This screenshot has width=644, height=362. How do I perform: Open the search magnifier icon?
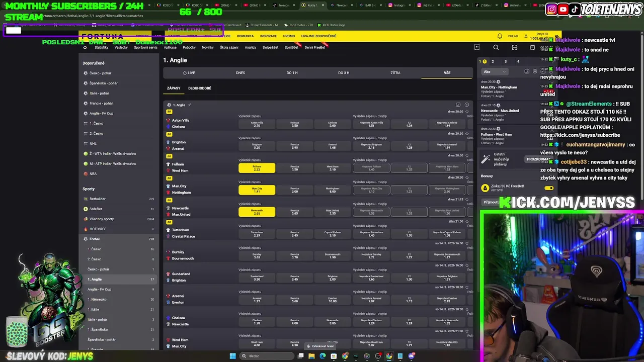[x=496, y=48]
